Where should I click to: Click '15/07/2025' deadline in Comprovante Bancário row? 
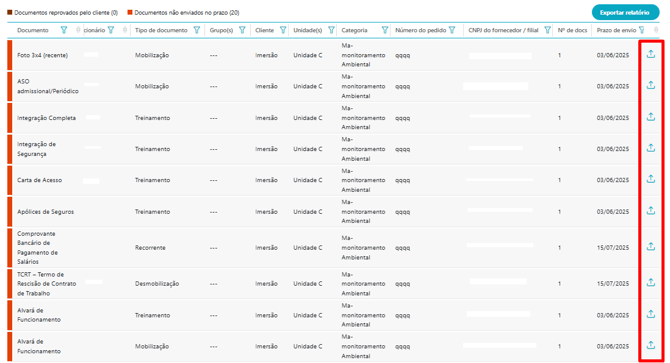click(613, 248)
